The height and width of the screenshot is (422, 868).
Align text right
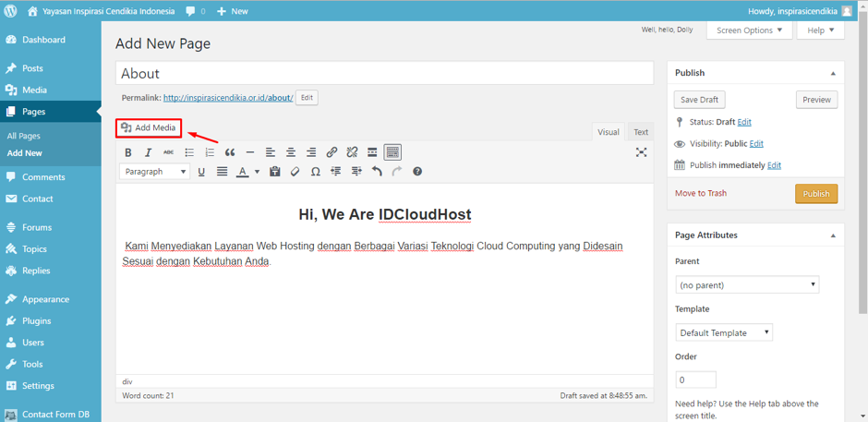tap(311, 152)
